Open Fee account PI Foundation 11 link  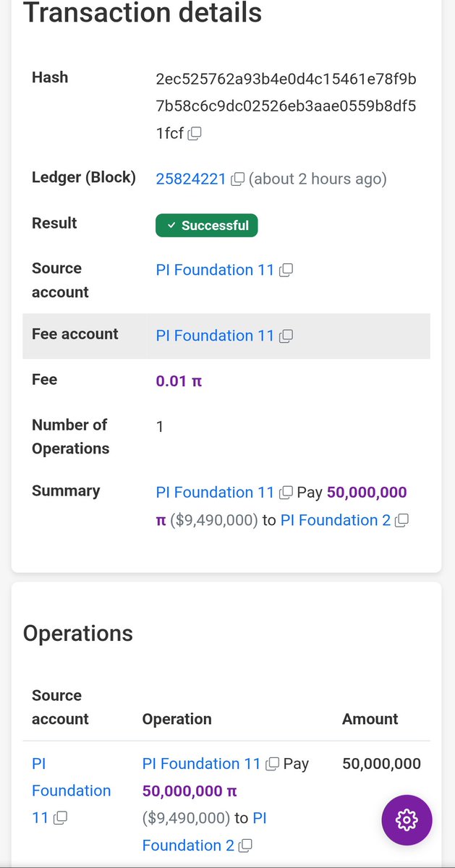click(x=216, y=336)
